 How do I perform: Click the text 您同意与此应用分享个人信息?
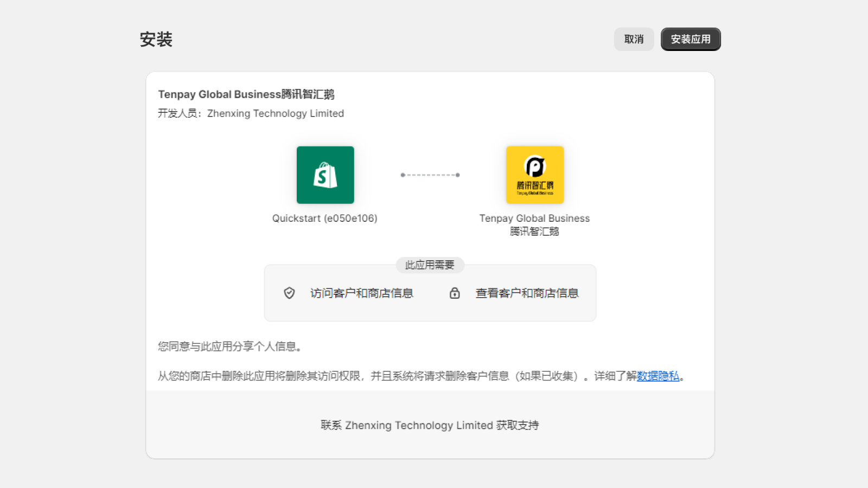pyautogui.click(x=230, y=346)
